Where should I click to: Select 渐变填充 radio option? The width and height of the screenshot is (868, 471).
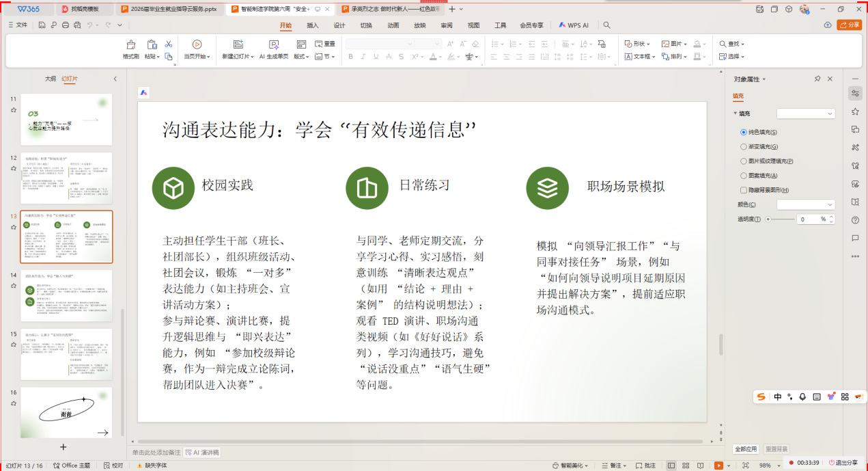coord(744,146)
